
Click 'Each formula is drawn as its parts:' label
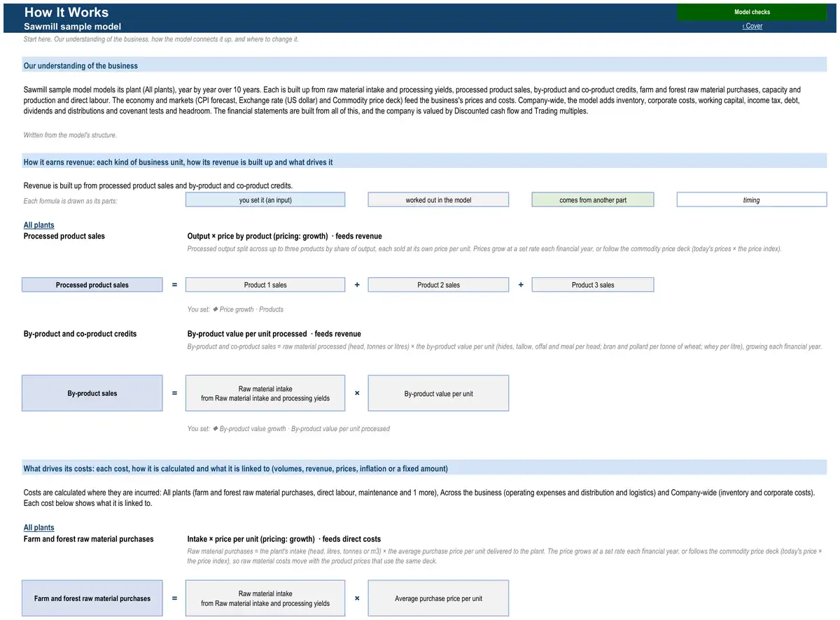[x=70, y=202]
